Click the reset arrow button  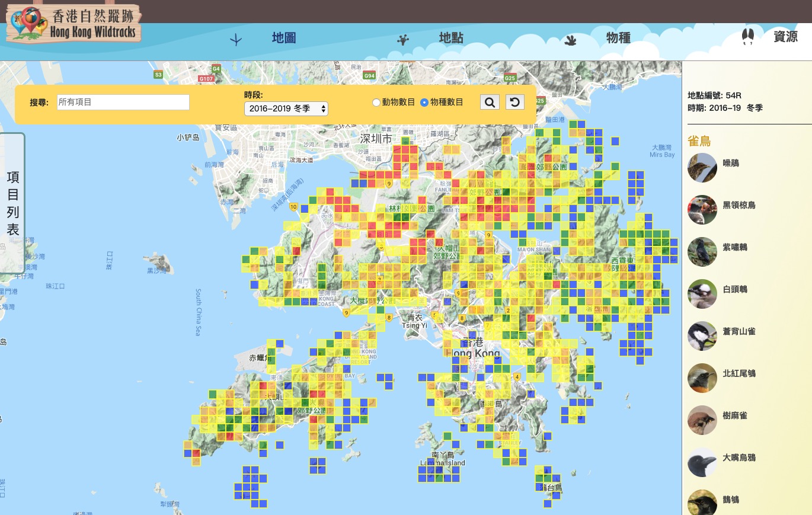pos(514,102)
